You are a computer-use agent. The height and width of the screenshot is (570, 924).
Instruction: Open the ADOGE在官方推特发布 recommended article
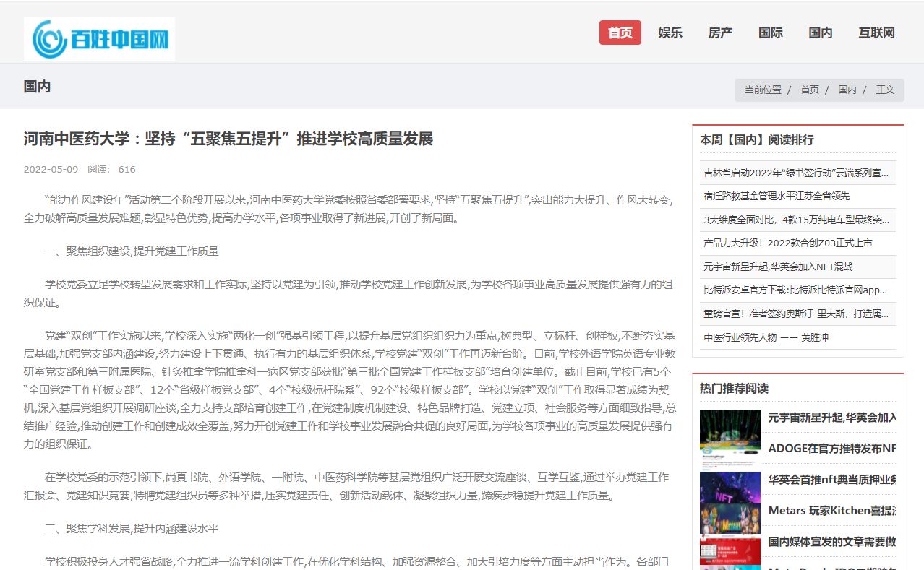coord(831,448)
